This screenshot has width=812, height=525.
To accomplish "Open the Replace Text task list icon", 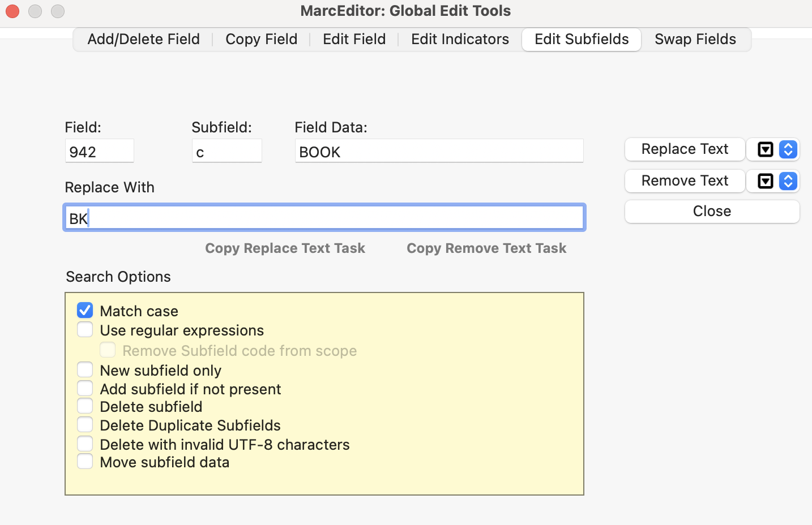I will [765, 149].
